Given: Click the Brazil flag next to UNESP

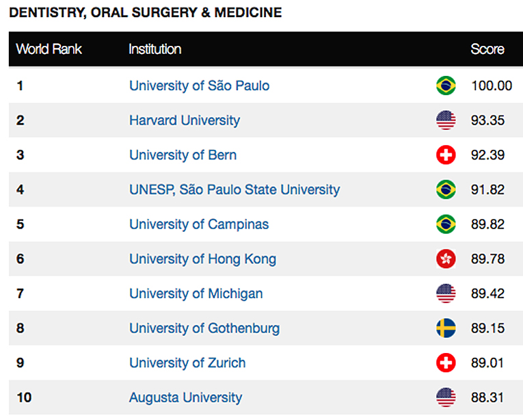Looking at the screenshot, I should tap(446, 189).
